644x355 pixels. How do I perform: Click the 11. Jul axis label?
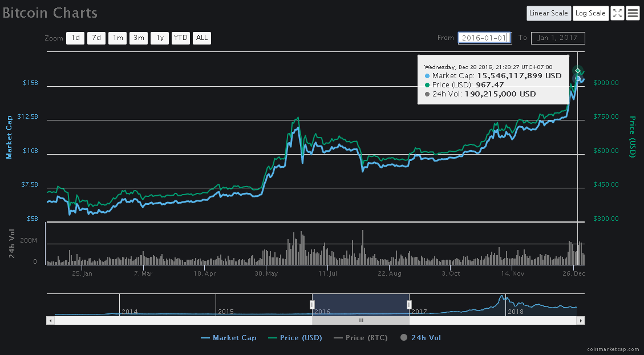coord(327,273)
